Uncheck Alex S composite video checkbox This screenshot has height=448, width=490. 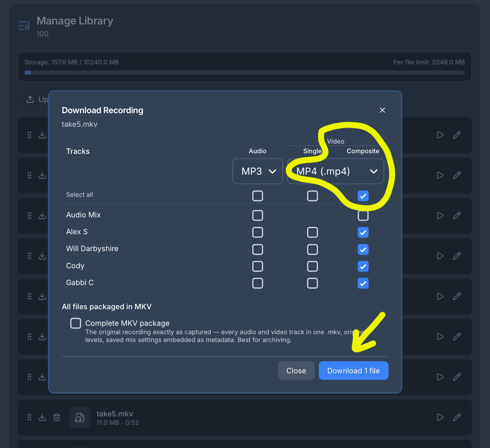(363, 232)
